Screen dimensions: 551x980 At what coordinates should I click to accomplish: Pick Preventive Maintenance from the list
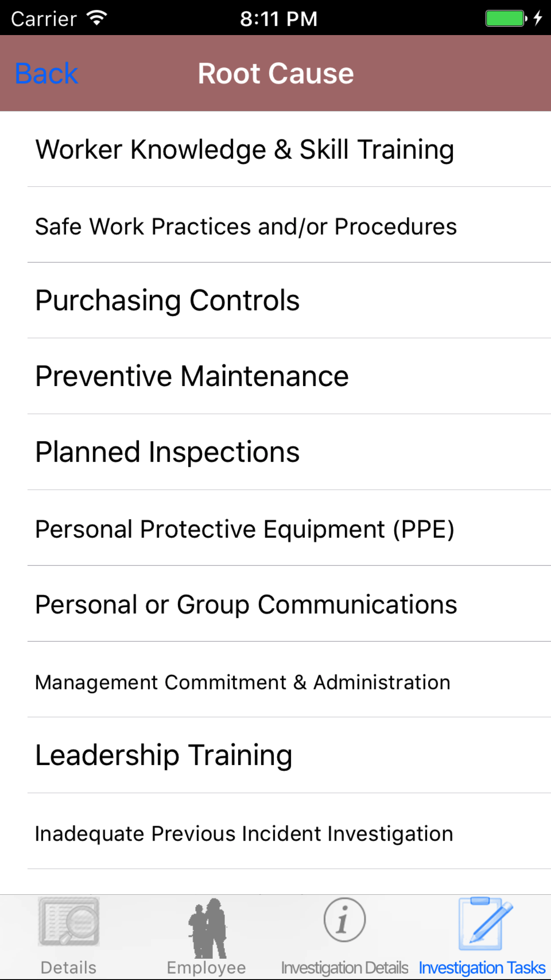tap(192, 376)
